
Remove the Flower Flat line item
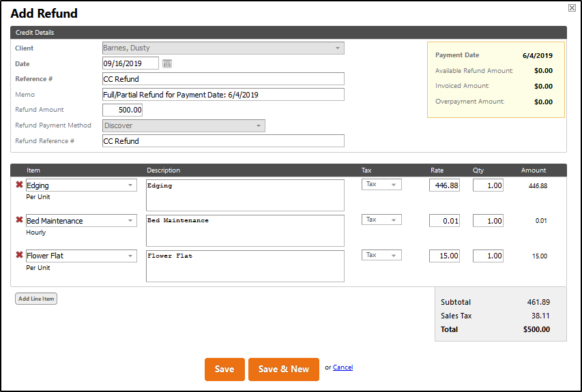[x=19, y=256]
